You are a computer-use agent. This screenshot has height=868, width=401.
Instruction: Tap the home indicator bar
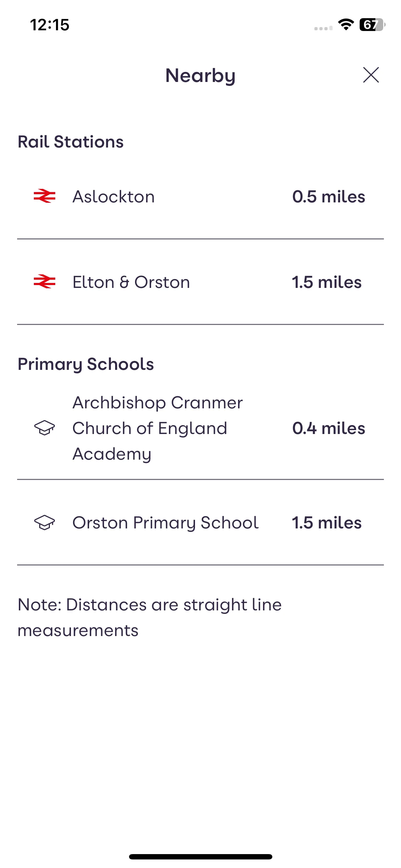click(201, 857)
